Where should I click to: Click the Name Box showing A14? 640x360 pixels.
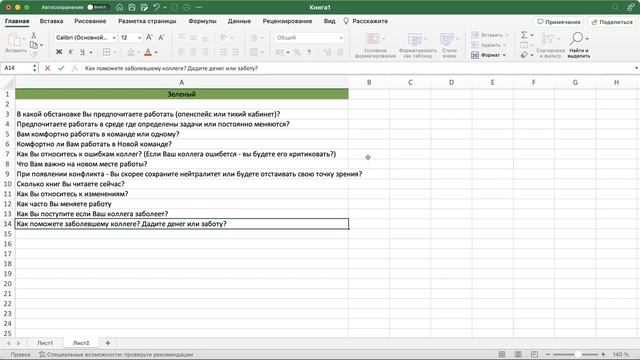tap(16, 68)
